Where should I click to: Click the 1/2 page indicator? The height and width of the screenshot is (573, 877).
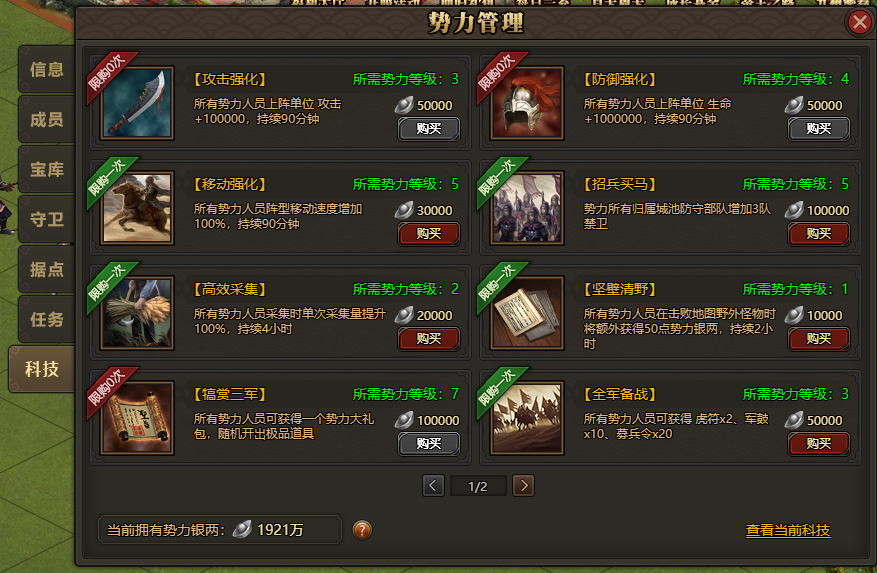click(478, 486)
